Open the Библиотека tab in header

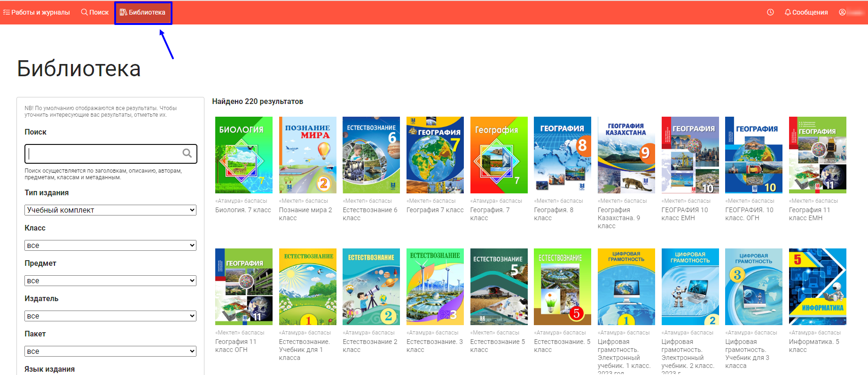click(x=143, y=12)
